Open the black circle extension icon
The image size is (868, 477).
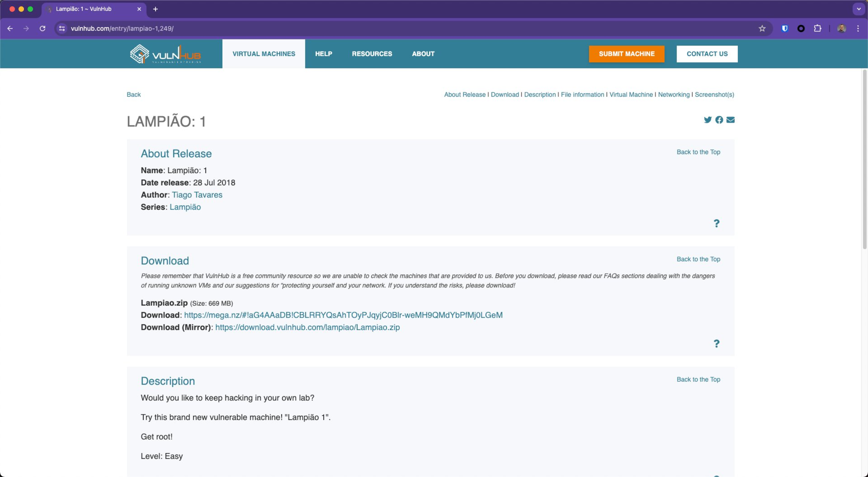801,29
